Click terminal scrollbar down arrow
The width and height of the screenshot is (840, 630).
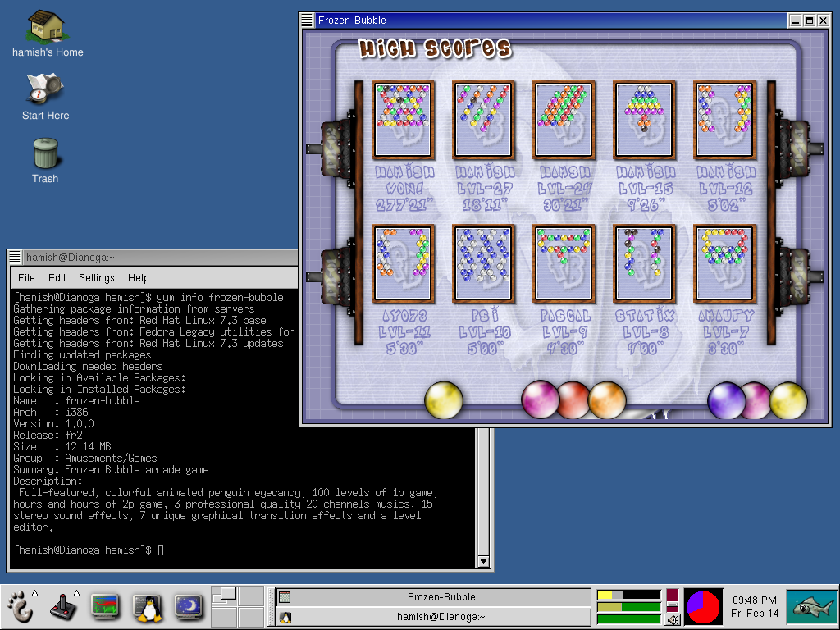pos(483,561)
